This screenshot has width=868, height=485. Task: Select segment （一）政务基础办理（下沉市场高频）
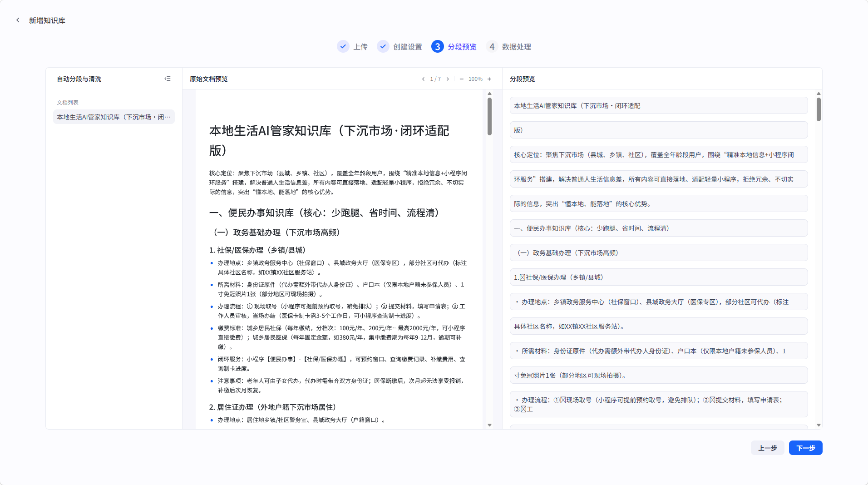point(659,252)
